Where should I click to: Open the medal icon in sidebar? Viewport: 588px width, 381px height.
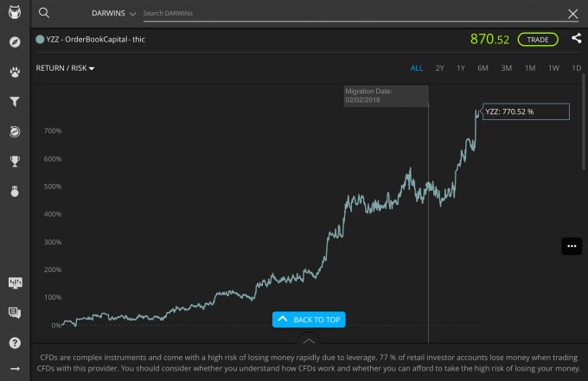tap(15, 191)
